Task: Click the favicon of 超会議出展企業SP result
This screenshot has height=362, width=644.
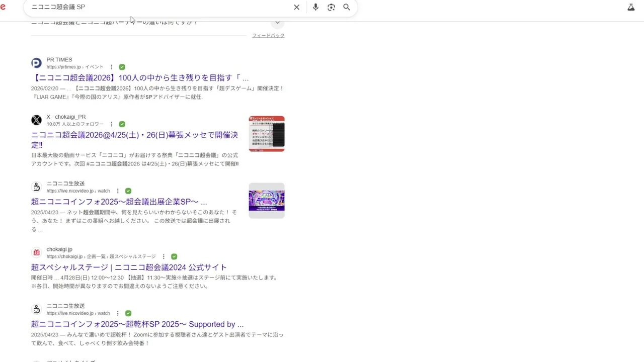Action: pyautogui.click(x=36, y=187)
